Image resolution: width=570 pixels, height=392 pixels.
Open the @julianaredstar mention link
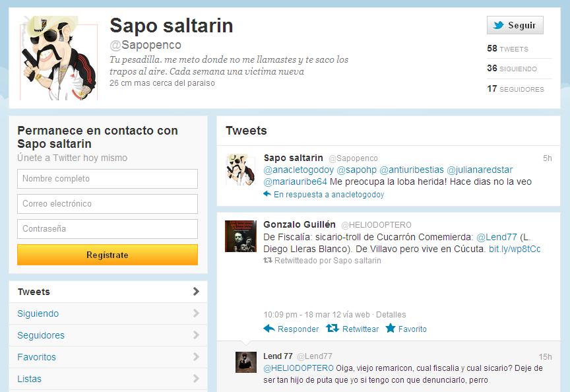[480, 170]
